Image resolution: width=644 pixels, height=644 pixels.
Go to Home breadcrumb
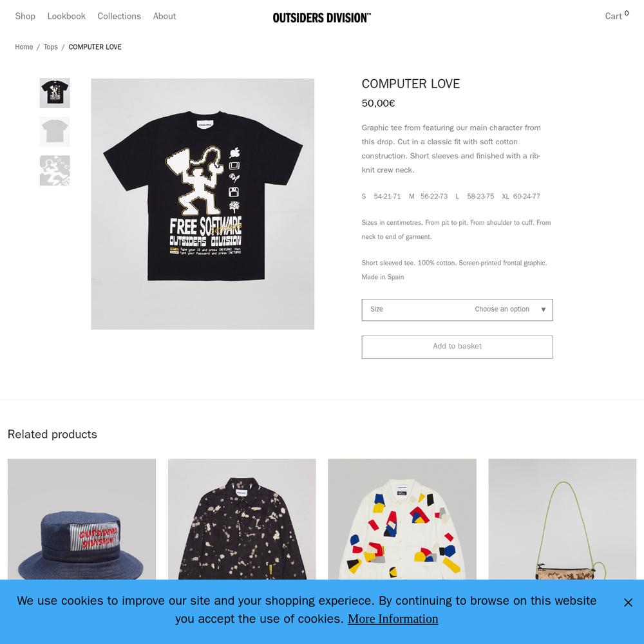pos(24,47)
